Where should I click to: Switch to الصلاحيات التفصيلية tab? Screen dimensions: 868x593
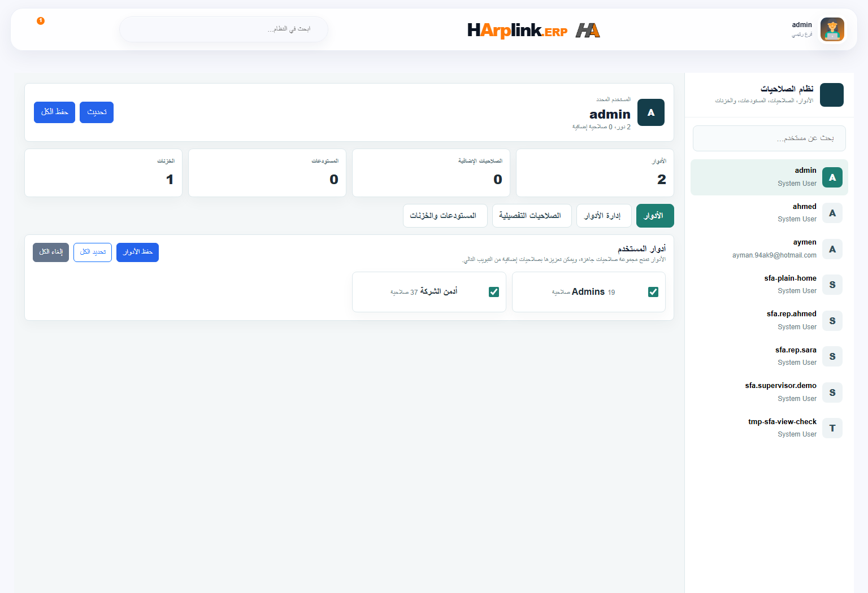(x=532, y=216)
